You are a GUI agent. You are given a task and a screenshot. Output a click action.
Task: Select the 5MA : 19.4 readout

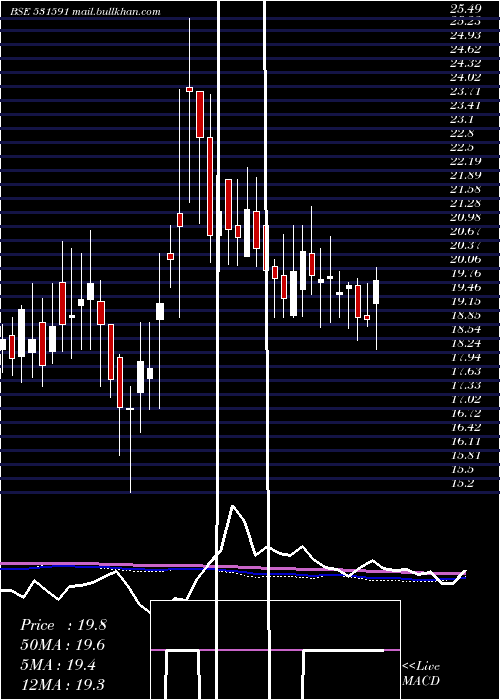point(58,665)
